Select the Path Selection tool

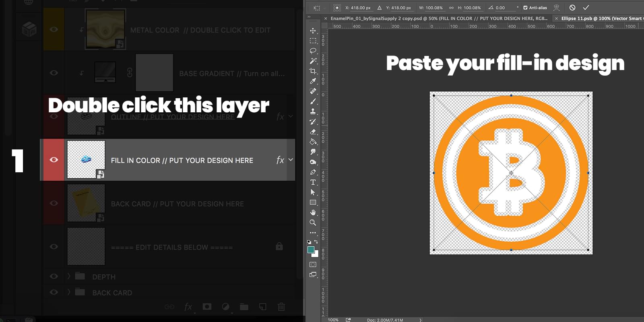[x=313, y=192]
